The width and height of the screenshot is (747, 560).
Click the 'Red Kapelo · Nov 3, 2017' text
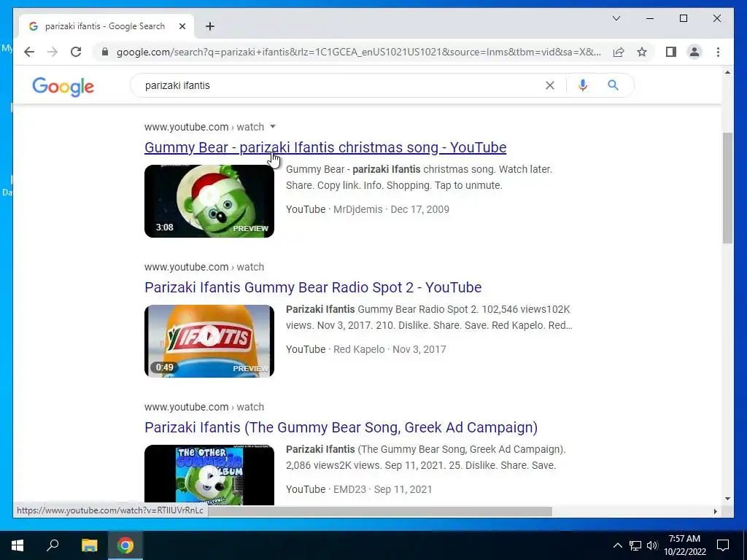(390, 349)
